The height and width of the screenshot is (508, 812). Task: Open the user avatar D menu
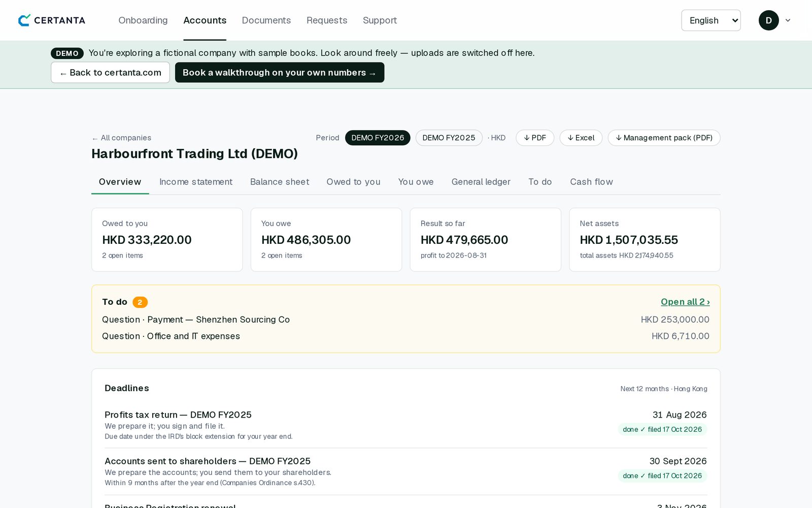pos(768,20)
